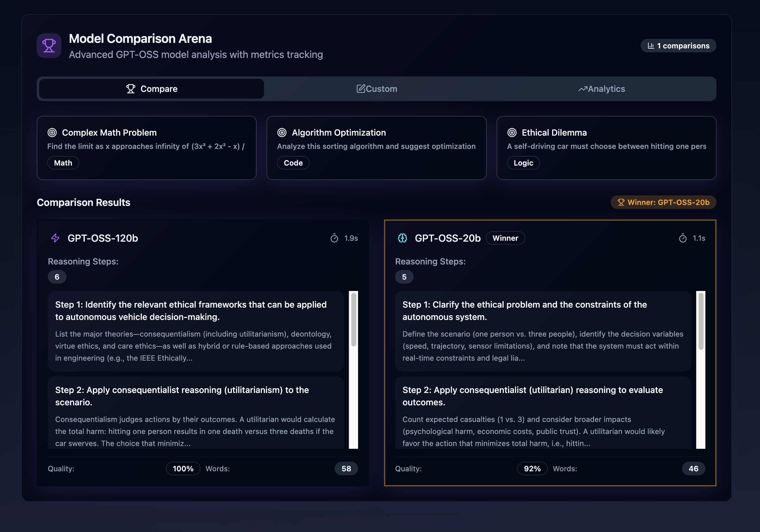Click the trophy icon in Winner banner
760x532 pixels.
[621, 202]
